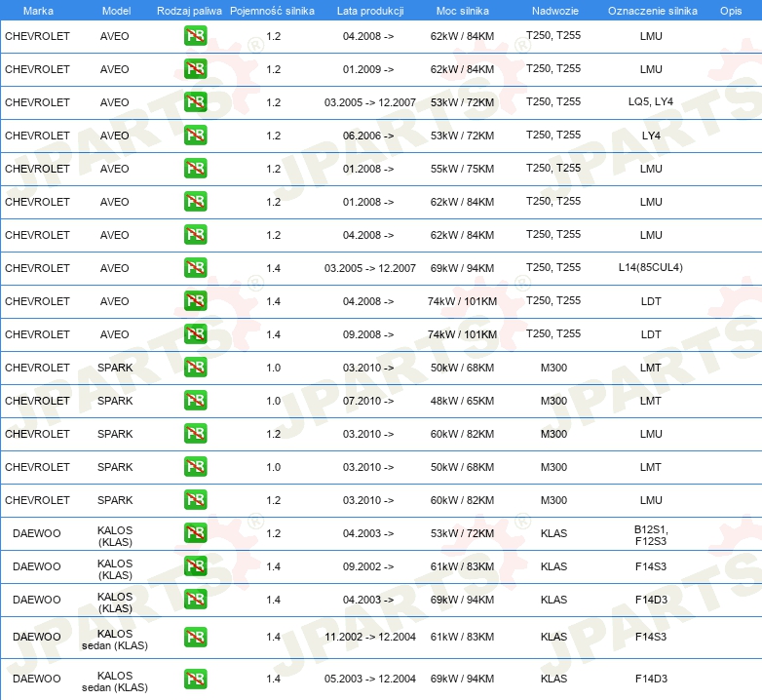Select fuel icon in KALOS B12S1, F12S3 row
This screenshot has height=700, width=762.
(x=195, y=532)
